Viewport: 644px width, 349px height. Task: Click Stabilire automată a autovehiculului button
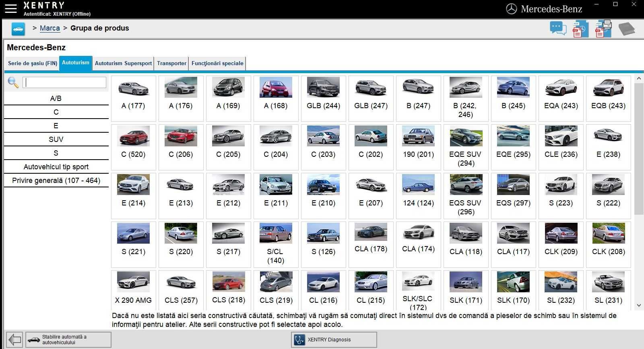coord(68,340)
